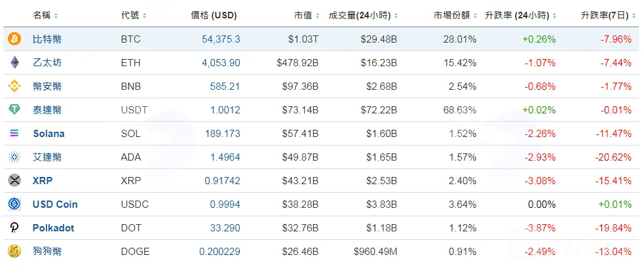Sort by 市值 column sort arrows
The image size is (644, 272).
(x=318, y=16)
